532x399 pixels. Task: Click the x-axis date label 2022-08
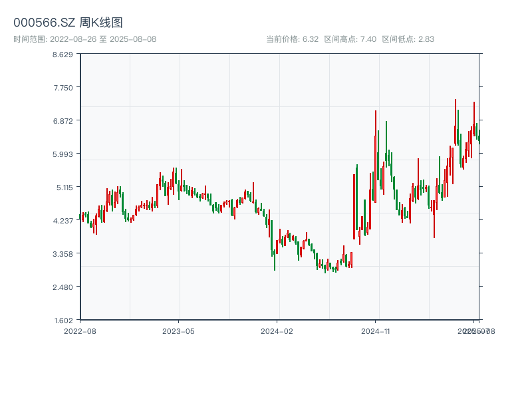click(x=80, y=331)
